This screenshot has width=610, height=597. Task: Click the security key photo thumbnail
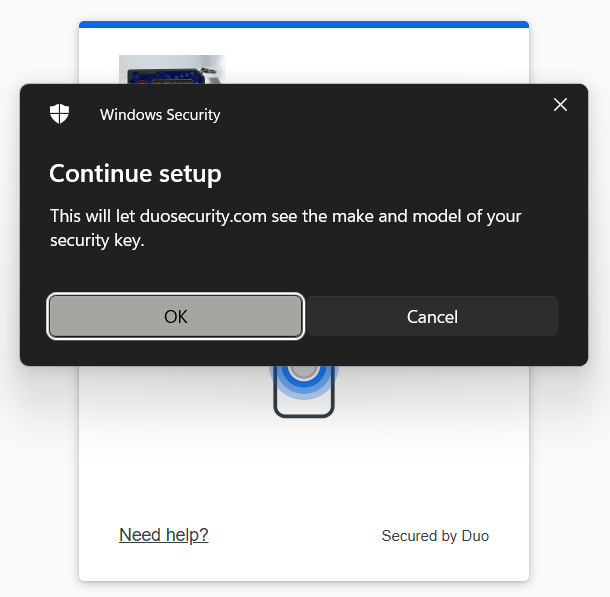coord(172,69)
